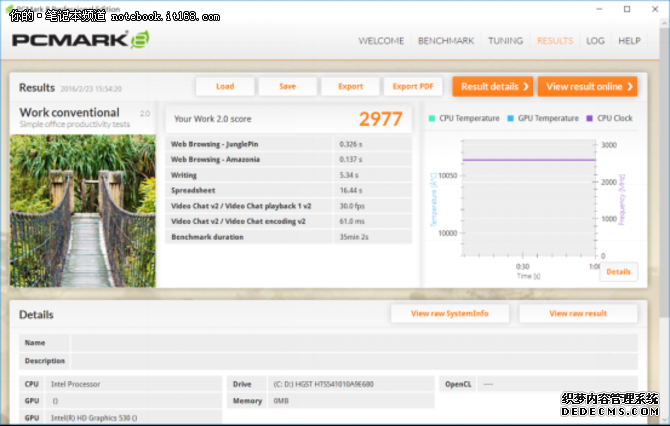Click the GPU Temperature legend swatch

pos(510,118)
